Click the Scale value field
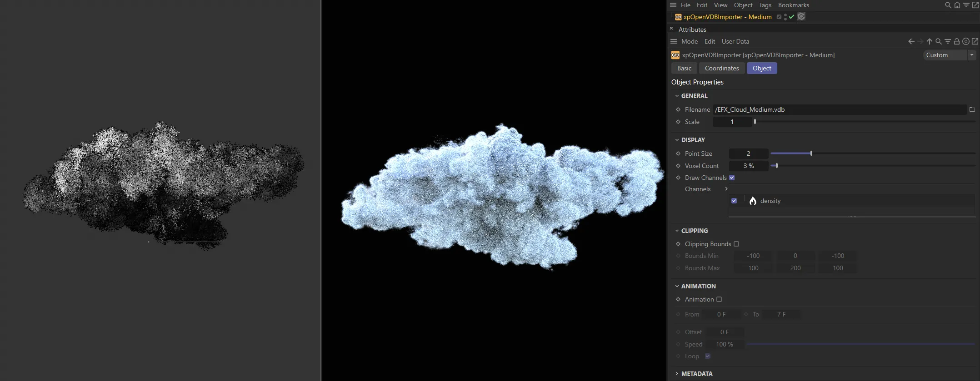Screen dimensions: 980x381 (732, 122)
